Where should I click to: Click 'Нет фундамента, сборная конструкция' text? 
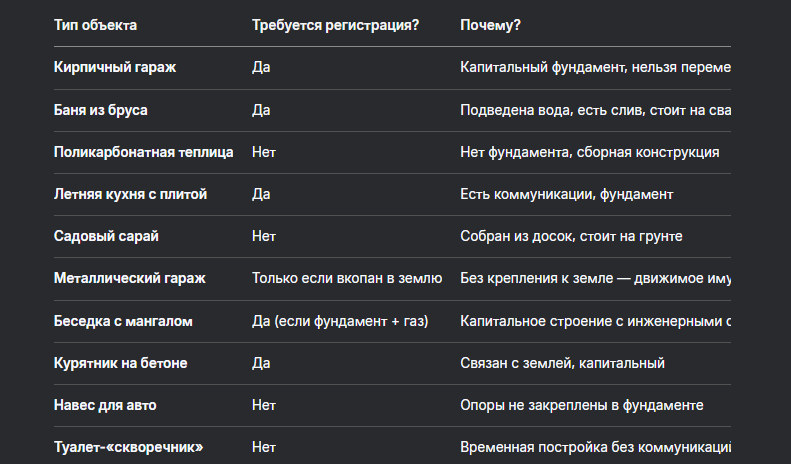pos(589,152)
